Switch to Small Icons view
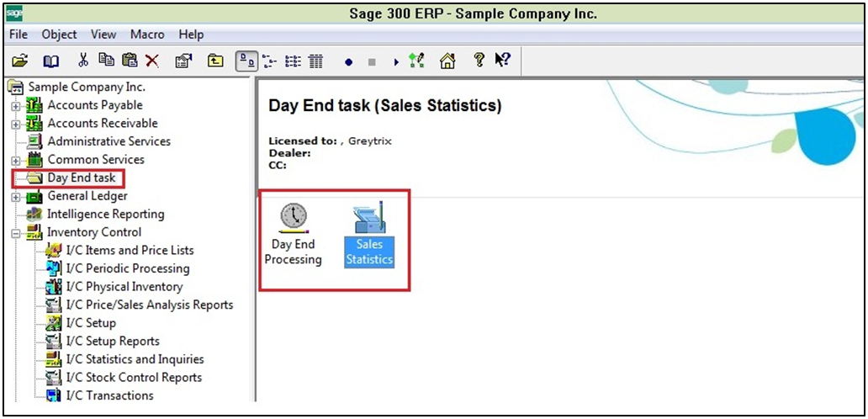Screen dimensions: 868x419 click(269, 61)
